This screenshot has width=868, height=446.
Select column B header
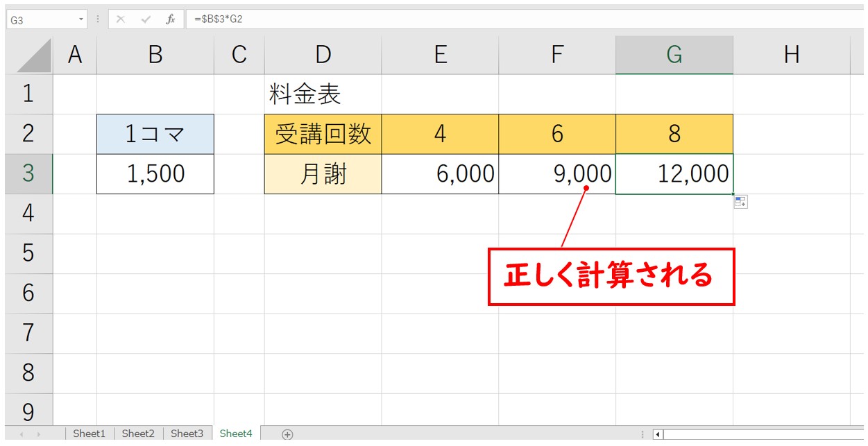point(155,55)
